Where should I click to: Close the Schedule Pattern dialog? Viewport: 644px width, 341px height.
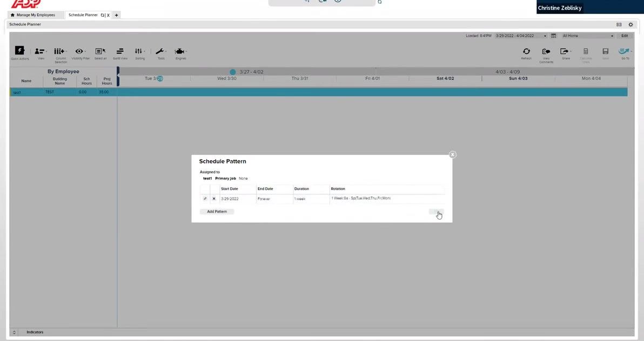tap(453, 155)
